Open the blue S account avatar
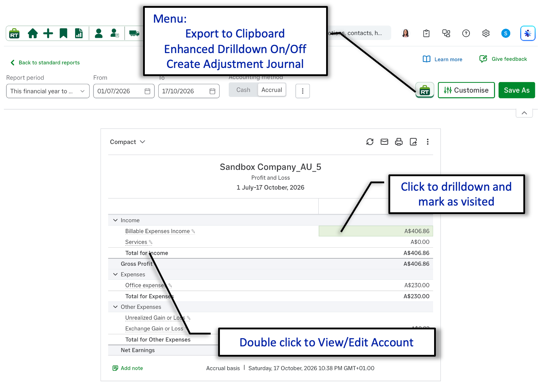546x392 pixels. [506, 33]
